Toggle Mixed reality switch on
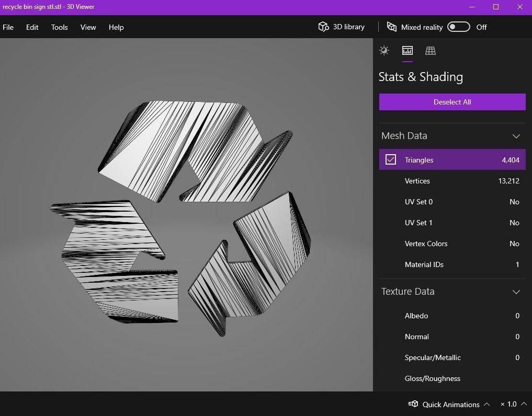The height and width of the screenshot is (416, 532). click(x=458, y=27)
